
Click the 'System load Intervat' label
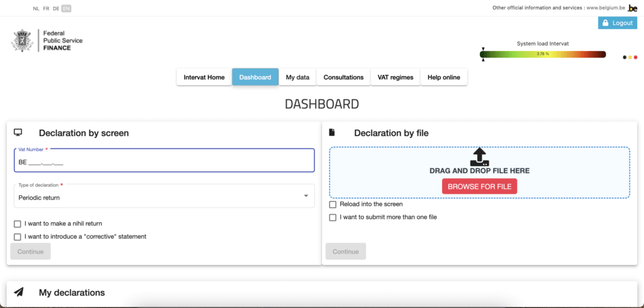[543, 43]
